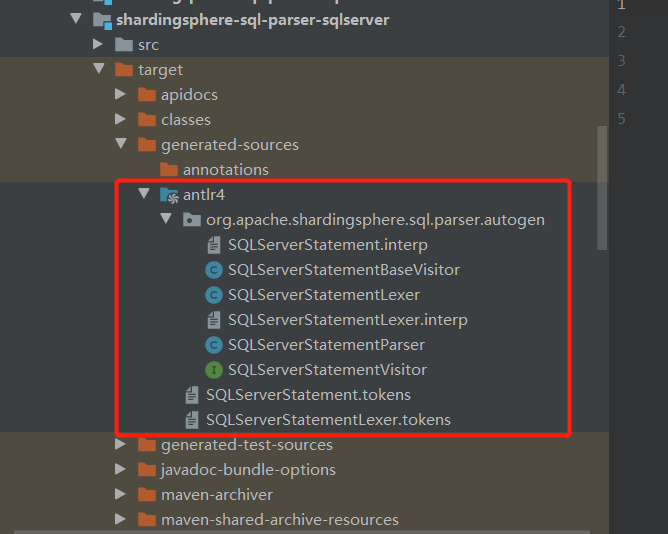Select the SQLServerStatementBaseVisitor class name
The height and width of the screenshot is (534, 668).
pos(344,270)
